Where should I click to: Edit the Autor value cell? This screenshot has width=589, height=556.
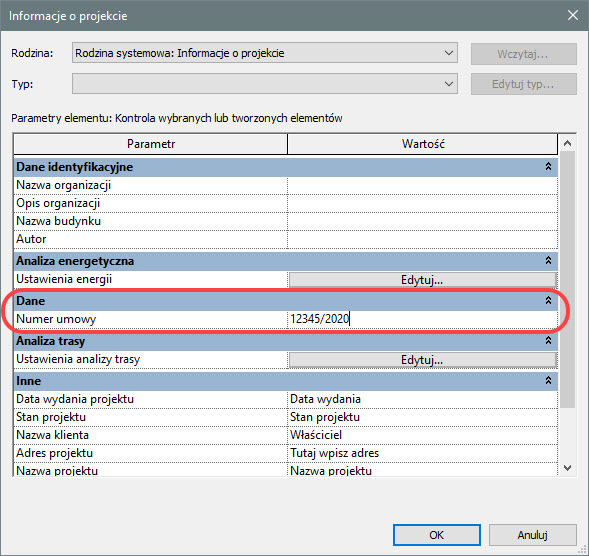[422, 239]
